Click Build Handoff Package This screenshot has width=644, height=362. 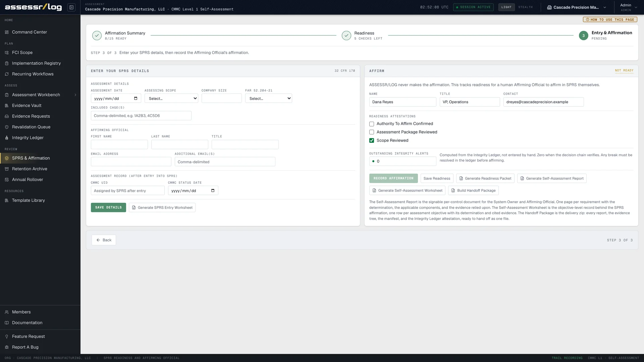pos(473,190)
